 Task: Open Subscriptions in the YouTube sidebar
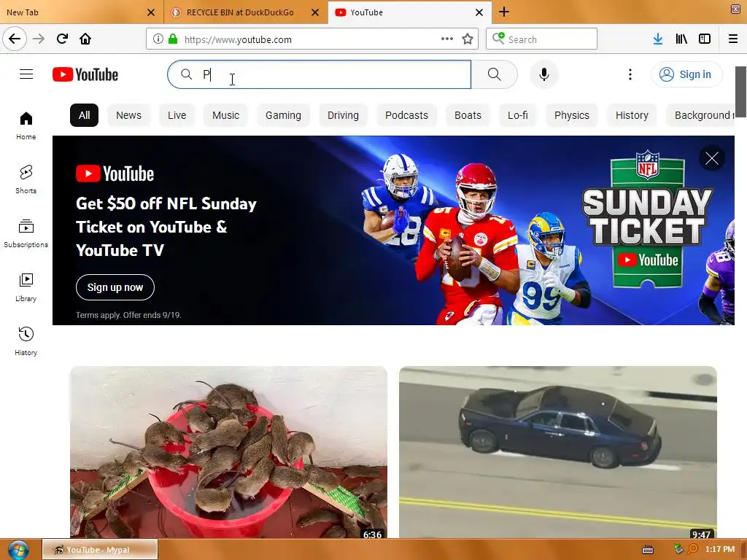tap(26, 233)
